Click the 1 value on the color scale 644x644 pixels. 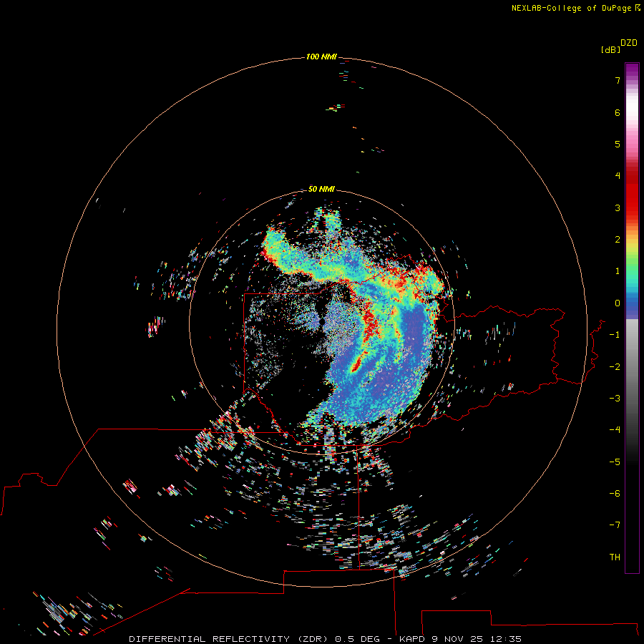[618, 271]
